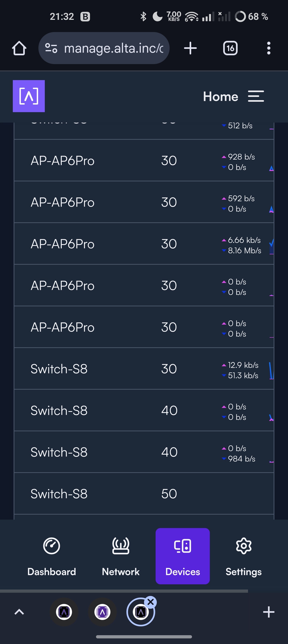
Task: Select the first tab thumbnail in group
Action: pos(64,612)
